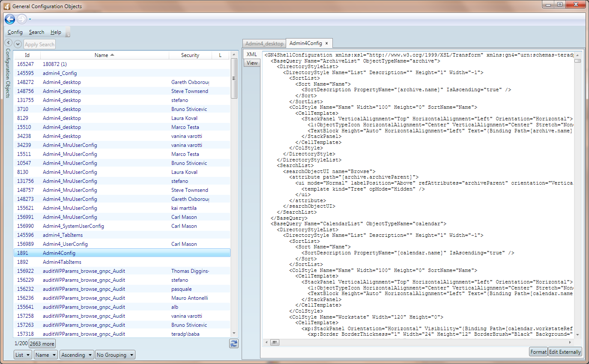Sort by the Security column header
The height and width of the screenshot is (364, 589).
190,55
